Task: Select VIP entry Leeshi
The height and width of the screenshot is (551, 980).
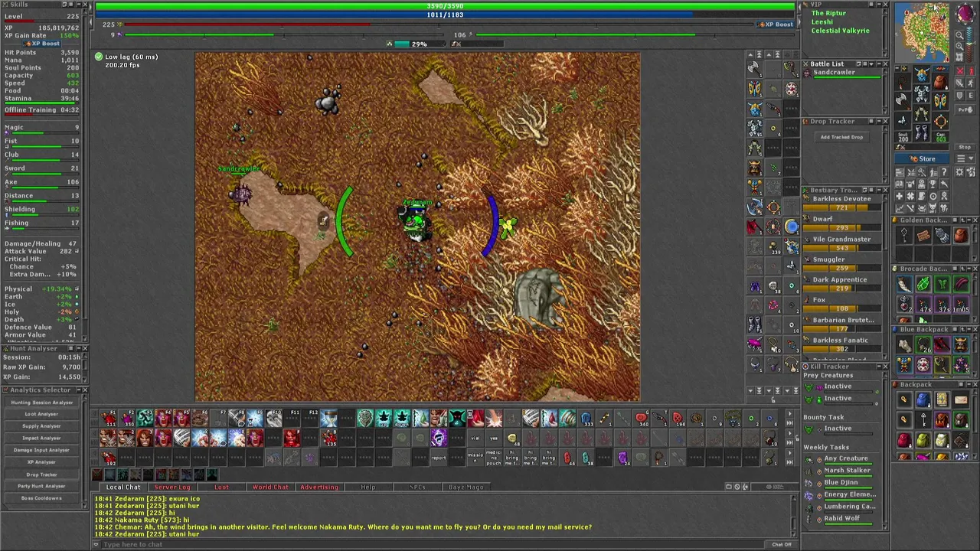Action: (x=822, y=22)
